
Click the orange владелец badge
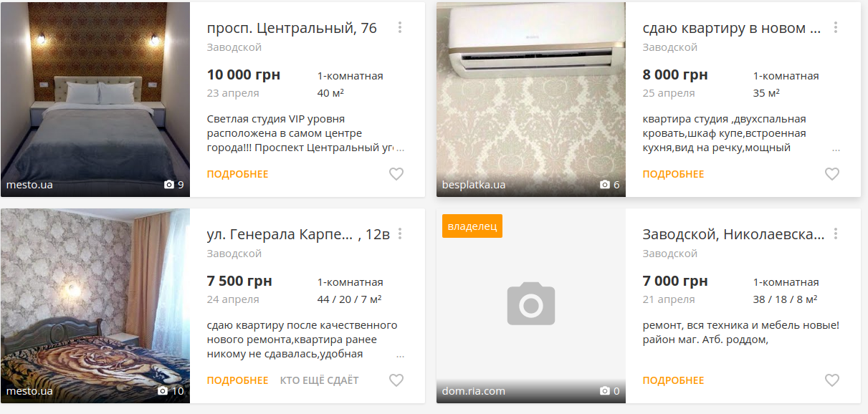click(x=472, y=226)
